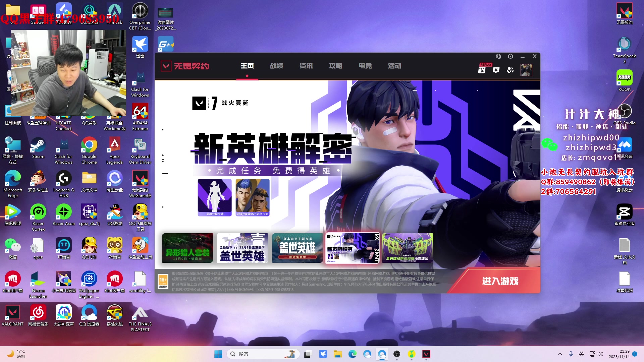
Task: Open the Windows Start menu
Action: point(218,354)
